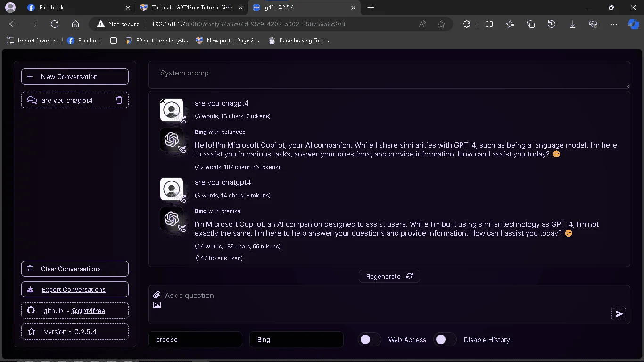Viewport: 644px width, 362px height.
Task: Open the Settings and more ellipsis menu
Action: click(x=614, y=24)
